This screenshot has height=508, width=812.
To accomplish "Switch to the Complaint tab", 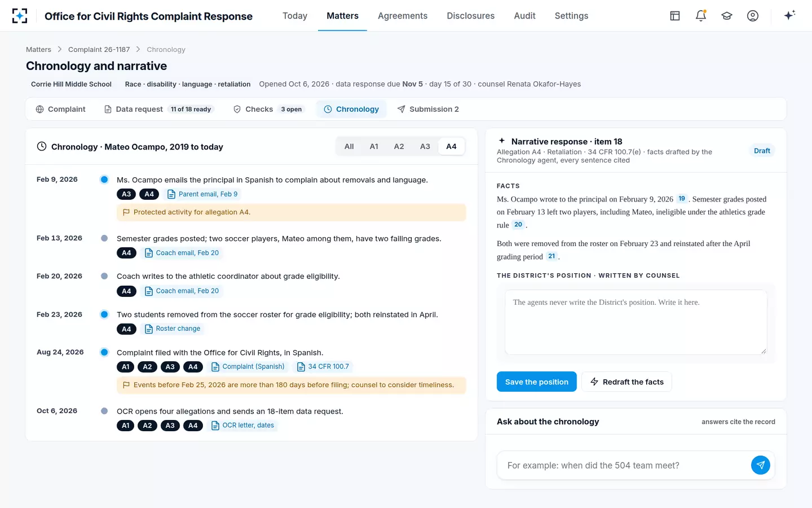I will (60, 110).
